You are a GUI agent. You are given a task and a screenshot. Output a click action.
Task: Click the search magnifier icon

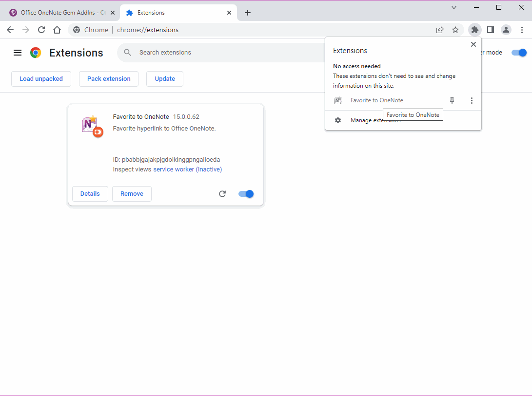pos(128,52)
